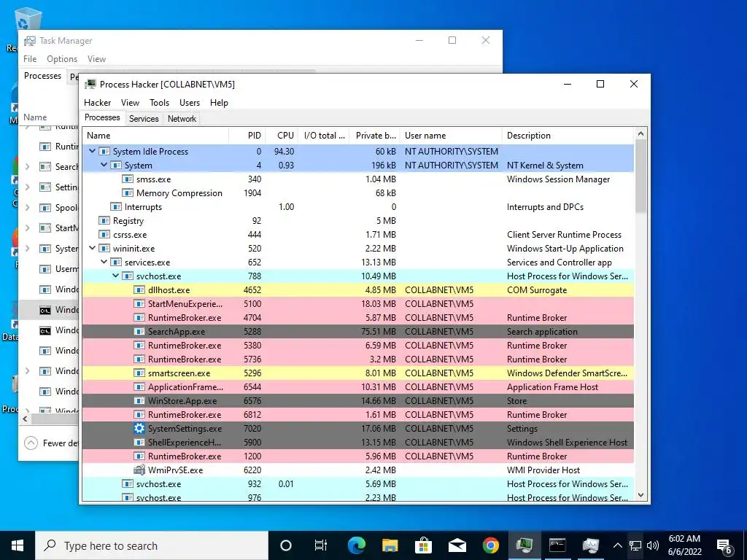Click the WmiPrvSE.exe process icon
This screenshot has width=747, height=560.
(x=139, y=470)
